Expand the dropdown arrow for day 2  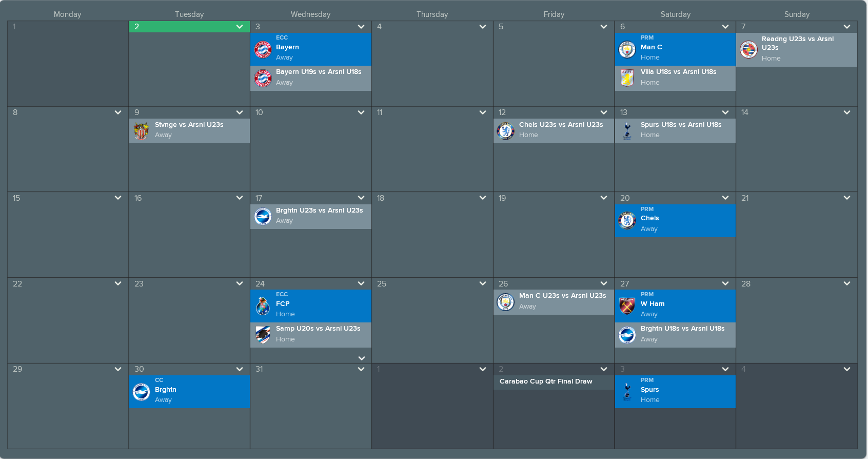pyautogui.click(x=240, y=27)
